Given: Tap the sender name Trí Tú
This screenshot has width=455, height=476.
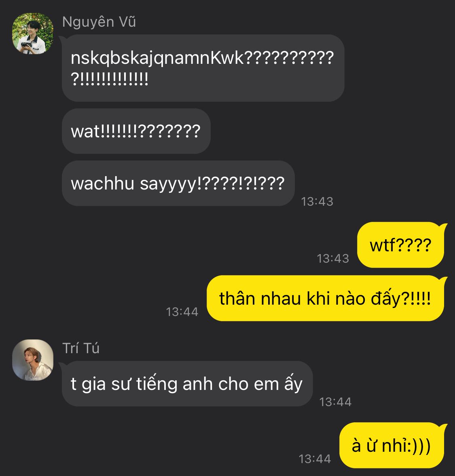Looking at the screenshot, I should [x=81, y=348].
